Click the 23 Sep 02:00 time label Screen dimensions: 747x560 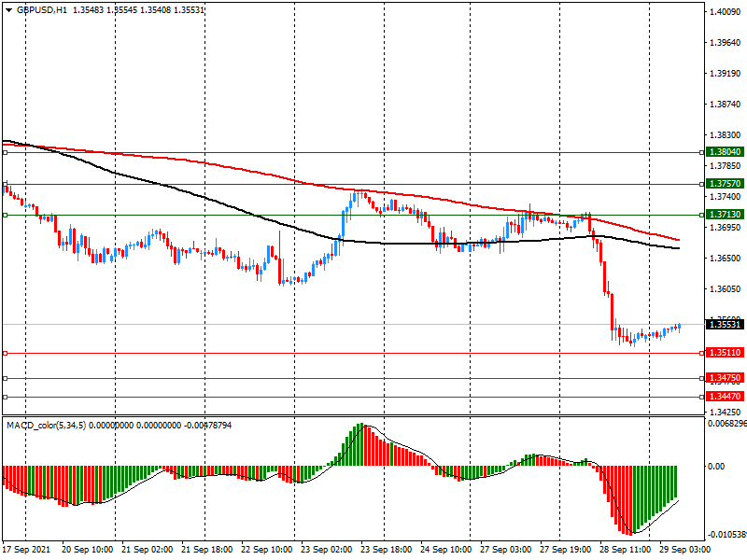326,549
